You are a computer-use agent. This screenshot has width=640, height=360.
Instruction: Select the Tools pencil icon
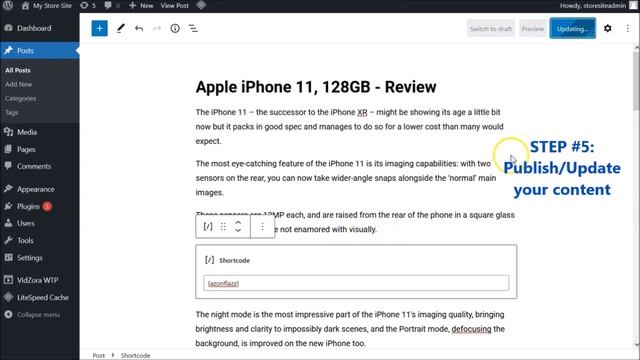[x=120, y=28]
